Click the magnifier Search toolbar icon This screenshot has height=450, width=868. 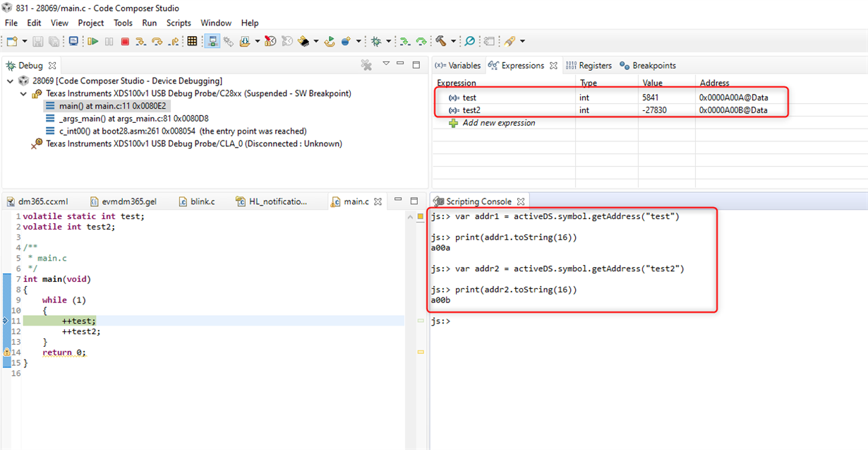click(x=469, y=42)
